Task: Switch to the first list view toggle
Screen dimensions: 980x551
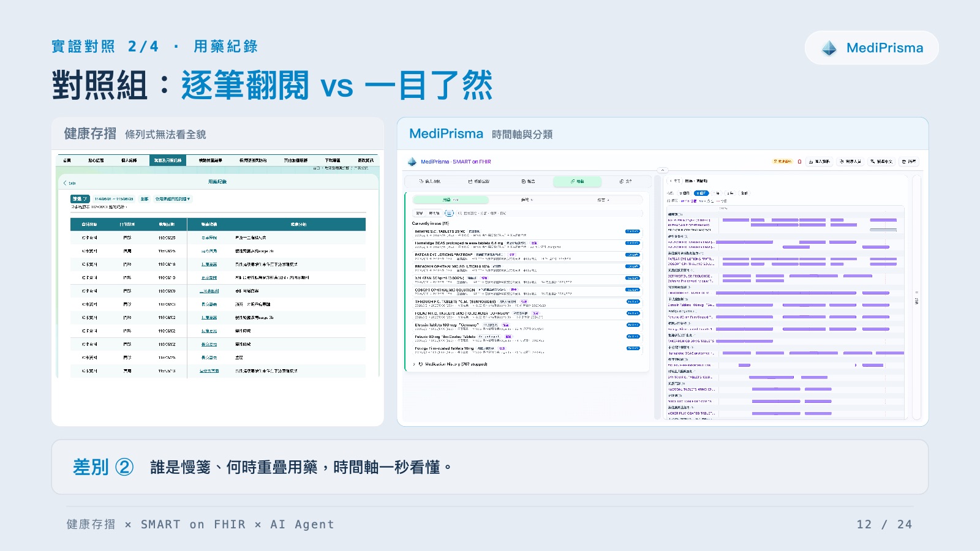Action: [420, 213]
